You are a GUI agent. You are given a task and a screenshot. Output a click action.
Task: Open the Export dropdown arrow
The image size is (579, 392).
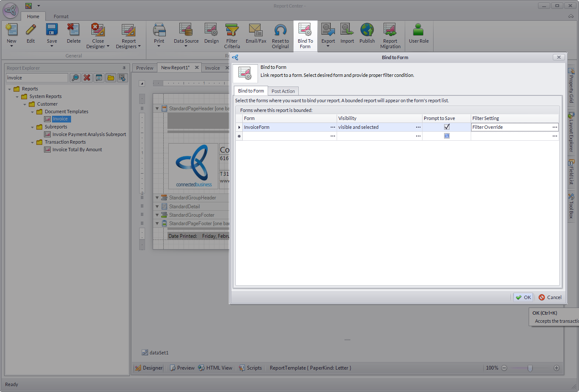(x=328, y=46)
